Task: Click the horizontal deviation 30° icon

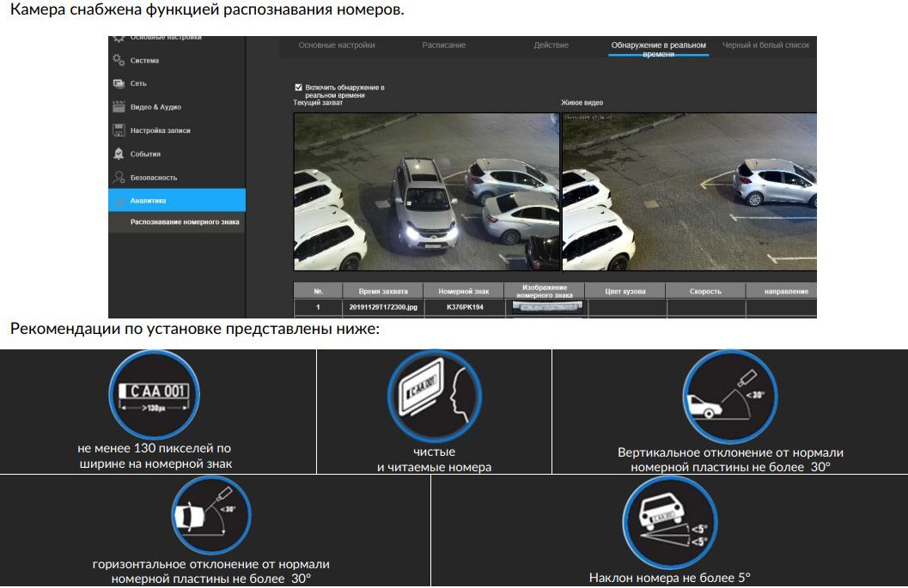Action: [x=210, y=514]
